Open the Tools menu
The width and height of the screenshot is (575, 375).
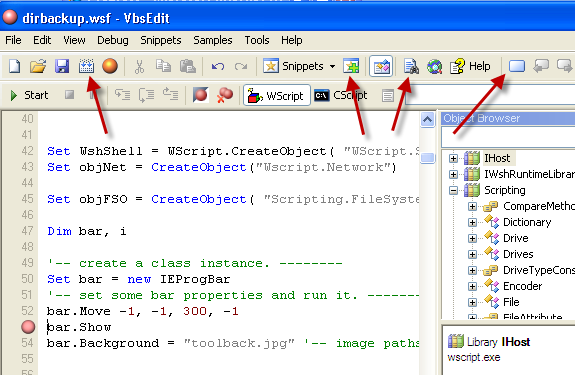point(257,40)
